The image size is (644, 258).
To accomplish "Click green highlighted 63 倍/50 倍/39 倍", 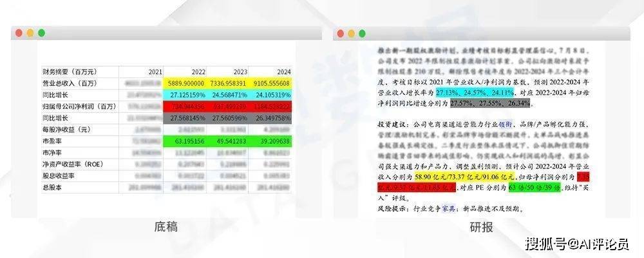I will (535, 188).
